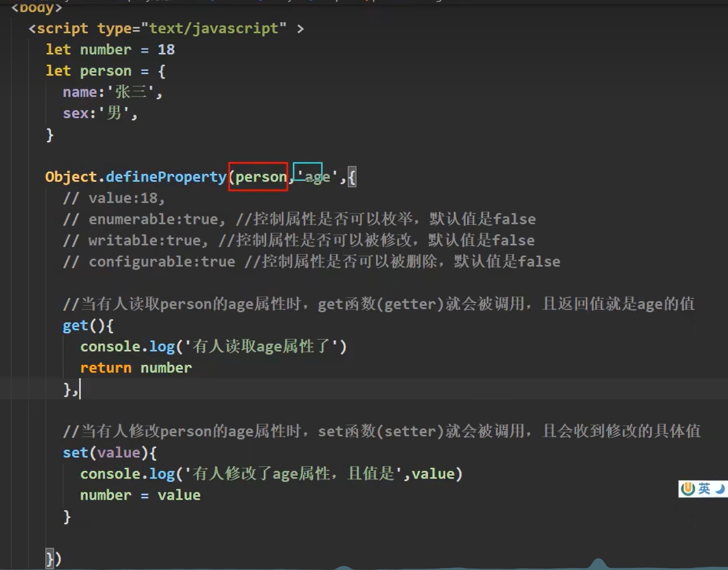Click the get(){ function declaration

click(x=88, y=326)
